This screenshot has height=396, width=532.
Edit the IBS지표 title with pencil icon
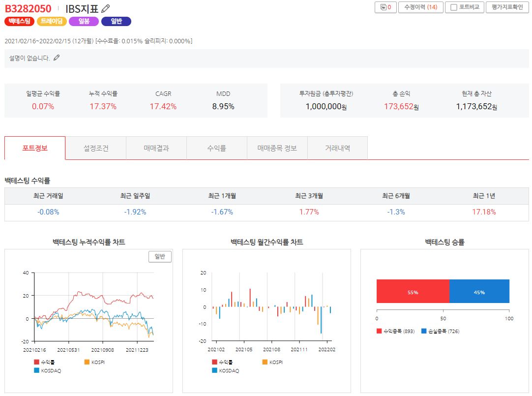(x=106, y=8)
